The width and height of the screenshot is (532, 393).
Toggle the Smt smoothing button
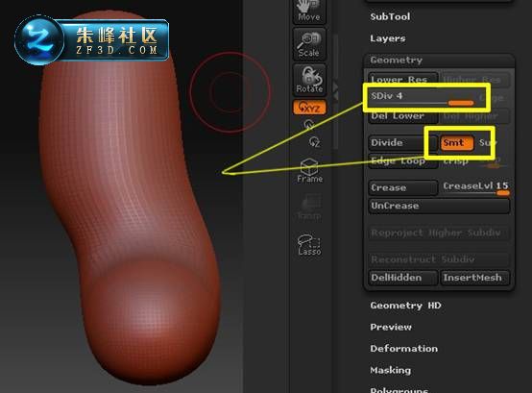click(x=457, y=143)
